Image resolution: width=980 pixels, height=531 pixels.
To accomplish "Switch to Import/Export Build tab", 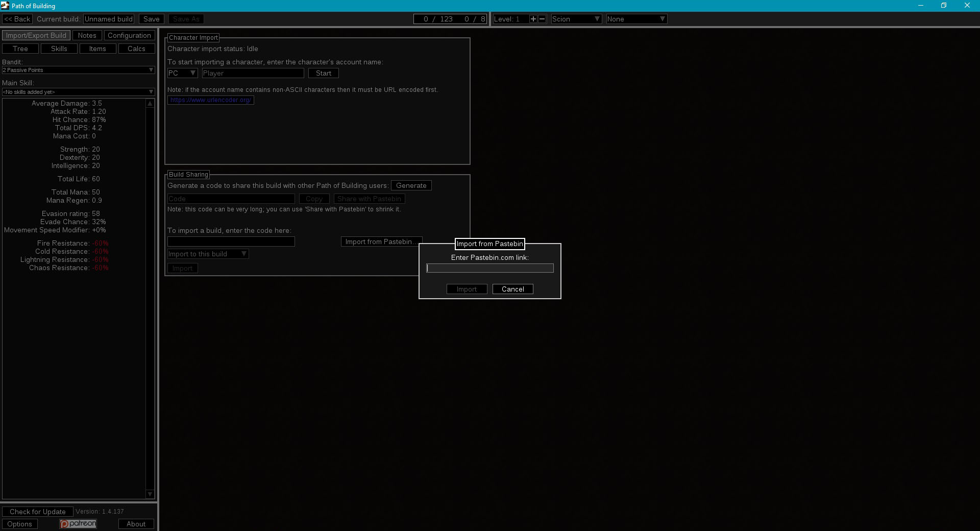I will point(36,35).
